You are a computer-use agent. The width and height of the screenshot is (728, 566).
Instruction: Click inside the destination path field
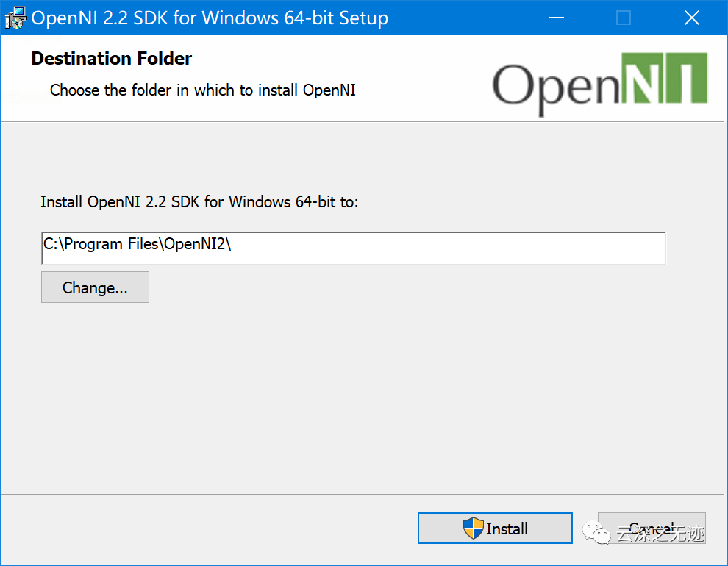(353, 248)
